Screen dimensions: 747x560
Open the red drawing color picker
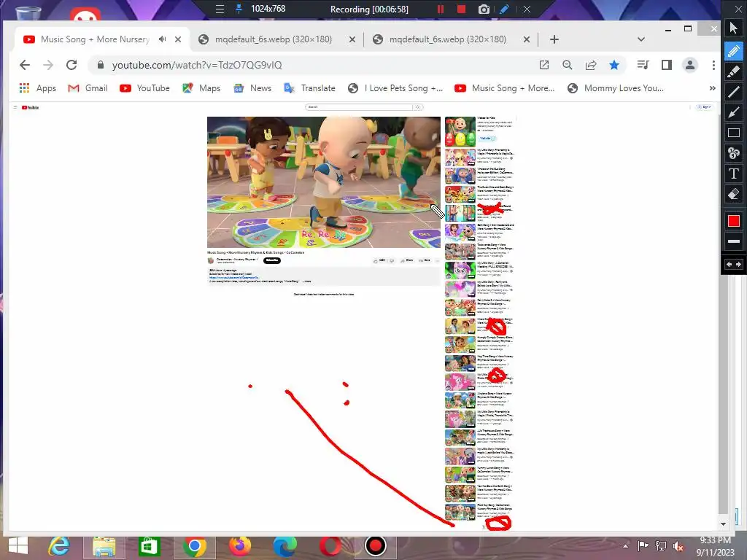(734, 221)
